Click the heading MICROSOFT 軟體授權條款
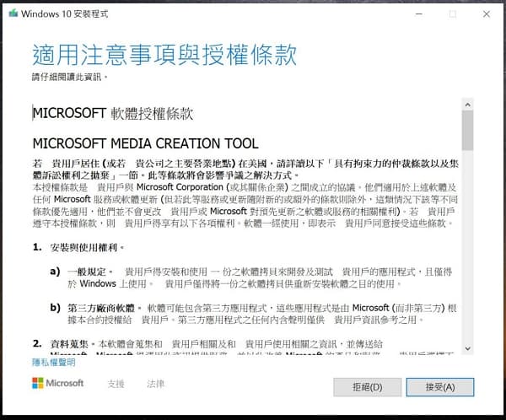Viewport: 506px width, 420px height. tap(113, 114)
